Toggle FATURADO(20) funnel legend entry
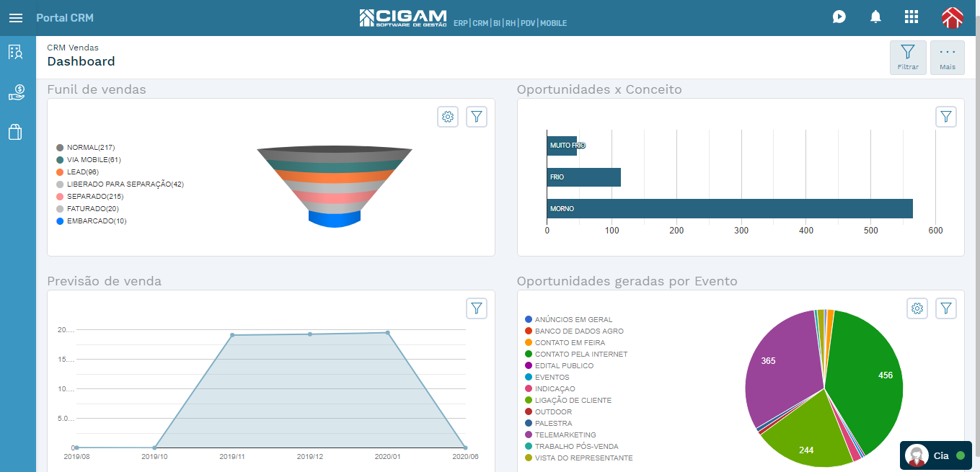The height and width of the screenshot is (472, 980). [88, 208]
